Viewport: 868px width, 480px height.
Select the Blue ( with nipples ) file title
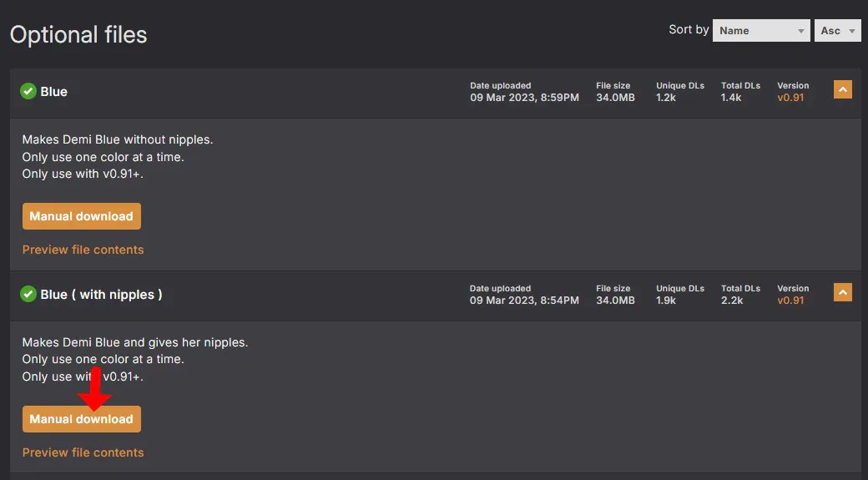(x=101, y=295)
